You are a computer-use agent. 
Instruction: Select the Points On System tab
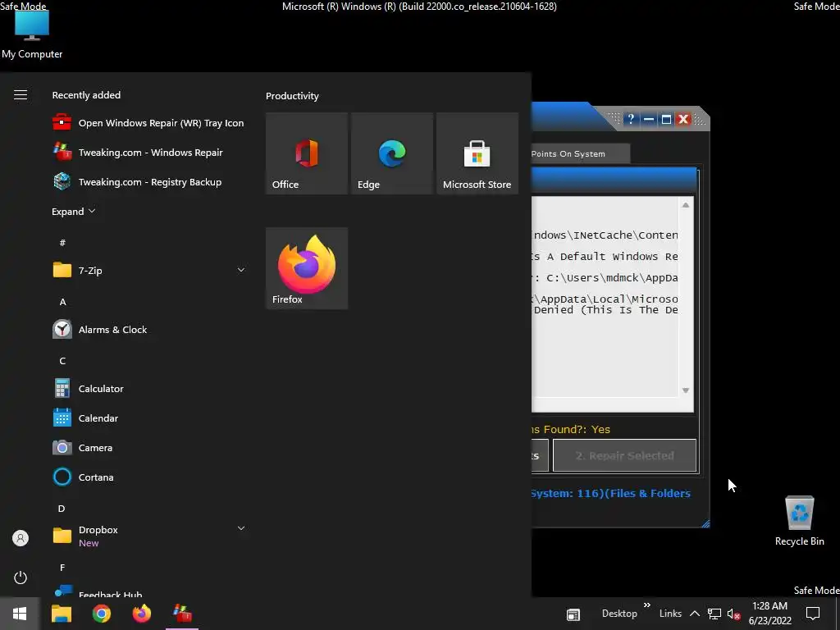580,153
